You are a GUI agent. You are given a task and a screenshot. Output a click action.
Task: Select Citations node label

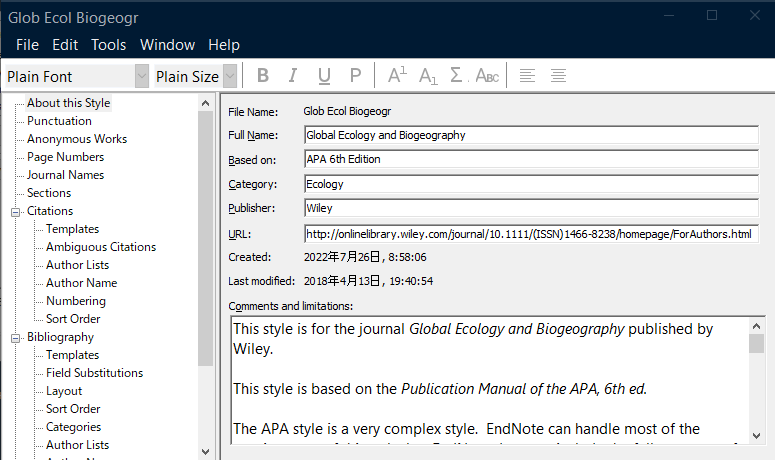tap(50, 211)
